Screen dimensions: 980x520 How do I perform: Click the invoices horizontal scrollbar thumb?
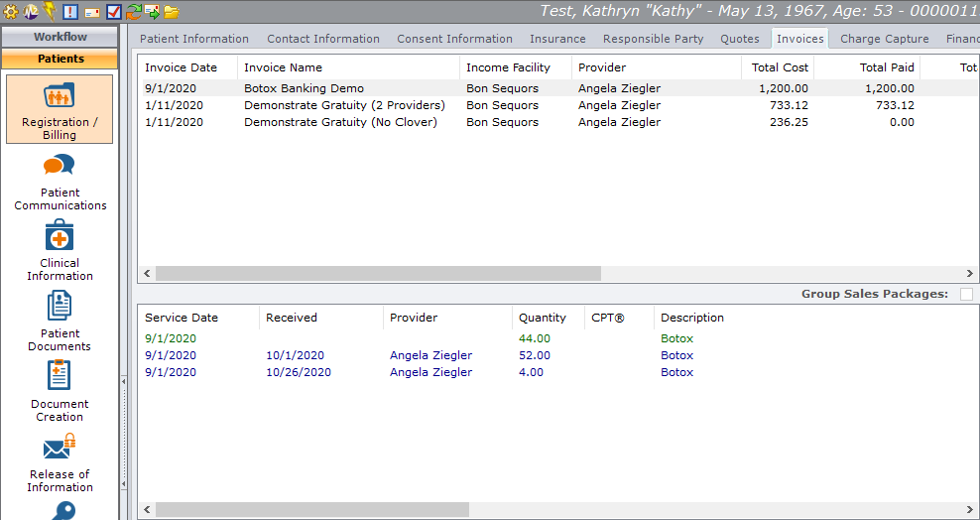click(x=378, y=273)
